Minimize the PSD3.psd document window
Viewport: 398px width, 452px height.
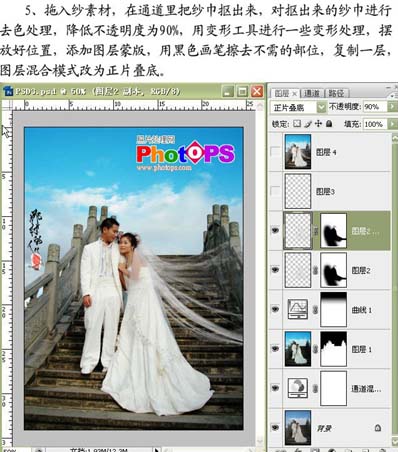pos(228,91)
